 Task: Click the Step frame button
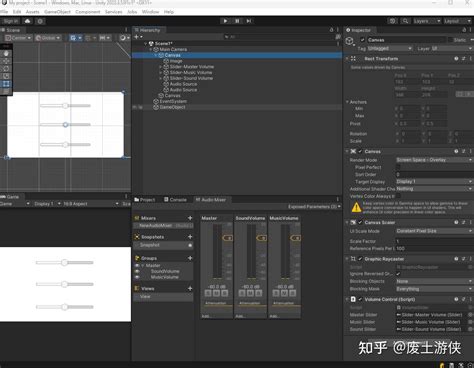click(x=249, y=21)
